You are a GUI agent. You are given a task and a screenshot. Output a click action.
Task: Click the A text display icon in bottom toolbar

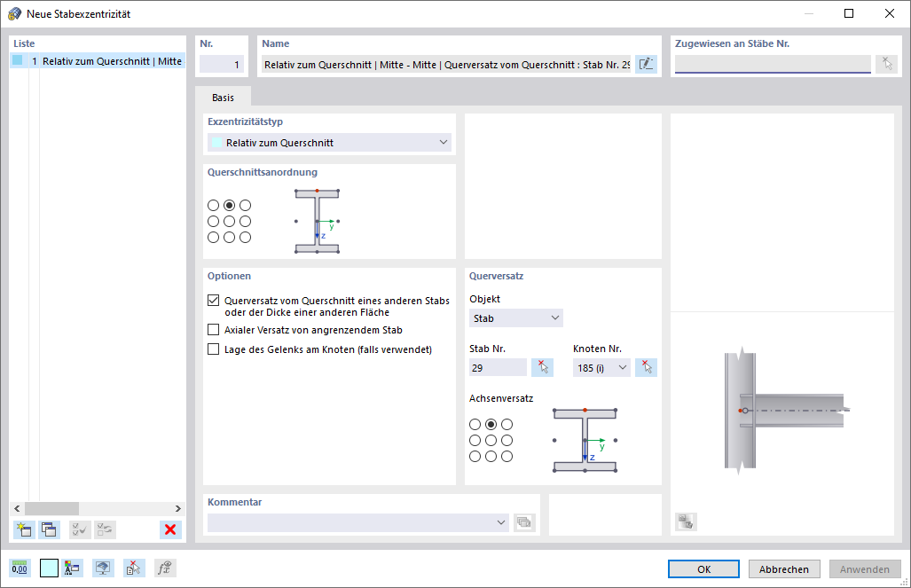coord(72,568)
